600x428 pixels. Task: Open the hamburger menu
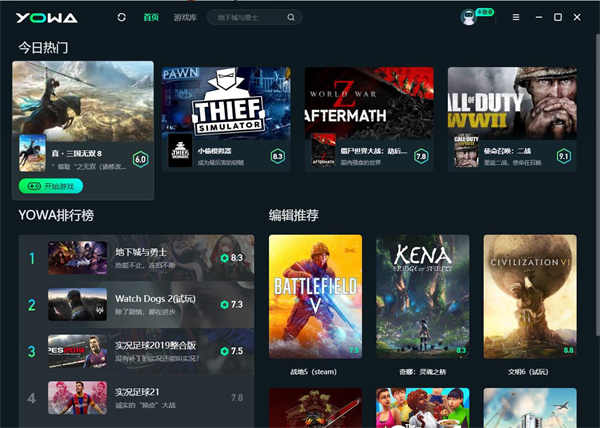pos(516,17)
